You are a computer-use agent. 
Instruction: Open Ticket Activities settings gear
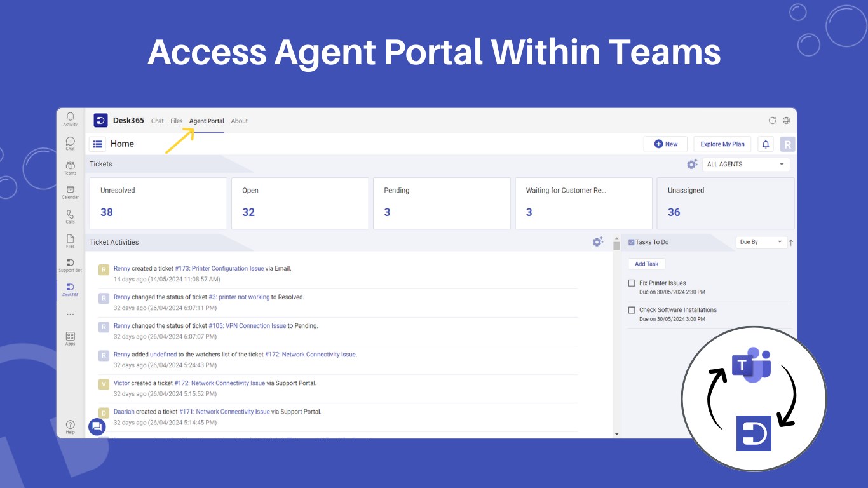click(597, 241)
